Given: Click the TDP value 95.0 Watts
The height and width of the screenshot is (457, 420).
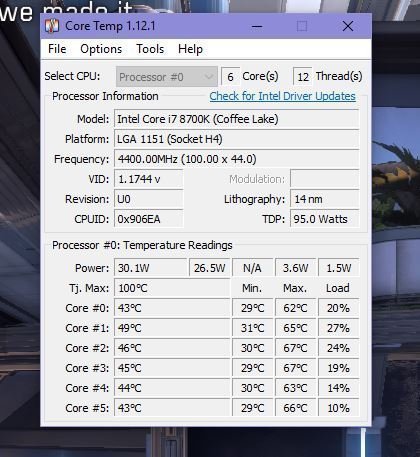Looking at the screenshot, I should coord(325,219).
